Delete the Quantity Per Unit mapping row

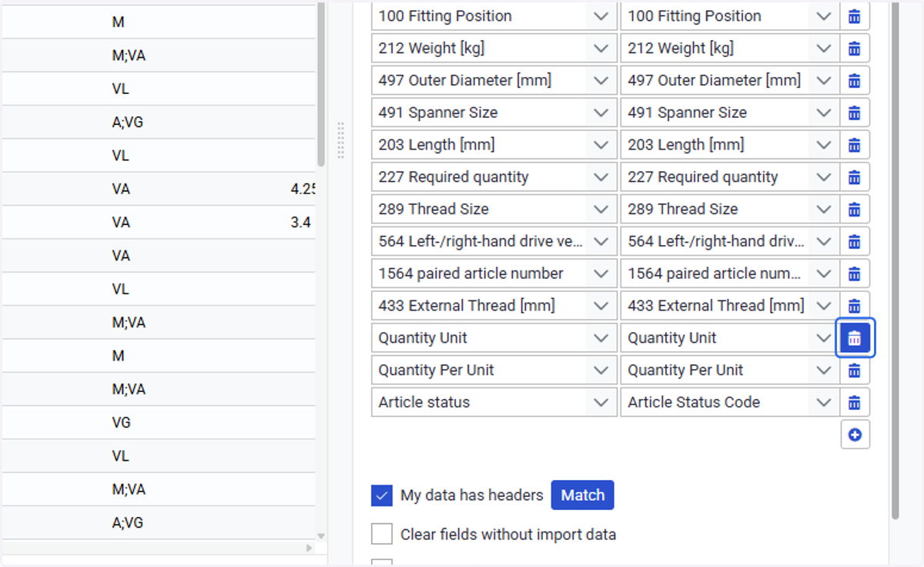855,371
